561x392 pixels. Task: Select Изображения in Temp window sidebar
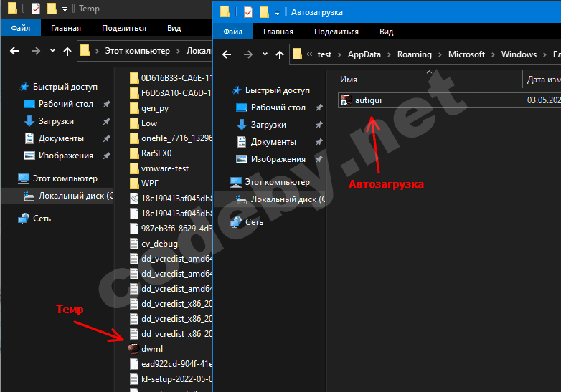pyautogui.click(x=59, y=156)
